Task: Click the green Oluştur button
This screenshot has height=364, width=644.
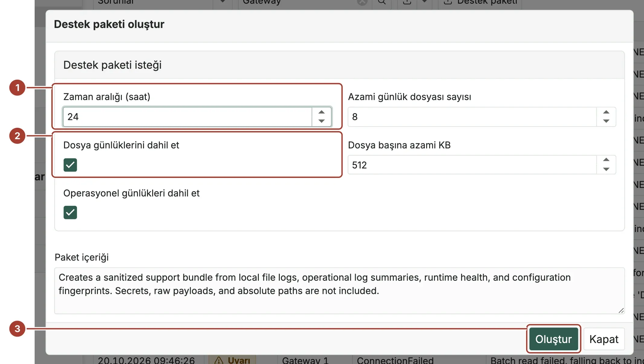Action: [x=553, y=339]
